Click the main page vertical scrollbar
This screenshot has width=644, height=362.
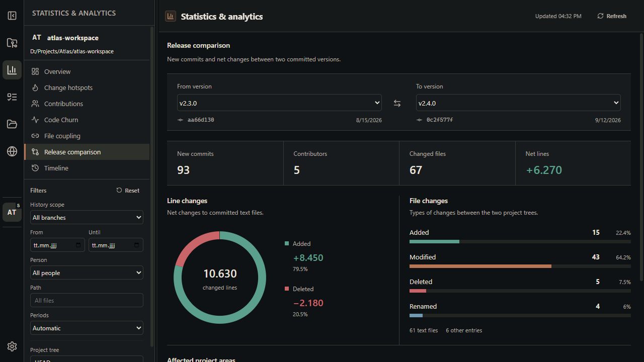pos(641,156)
